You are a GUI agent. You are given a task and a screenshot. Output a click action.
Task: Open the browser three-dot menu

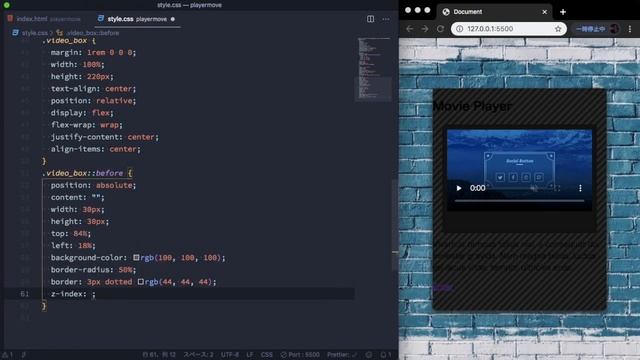click(x=630, y=29)
